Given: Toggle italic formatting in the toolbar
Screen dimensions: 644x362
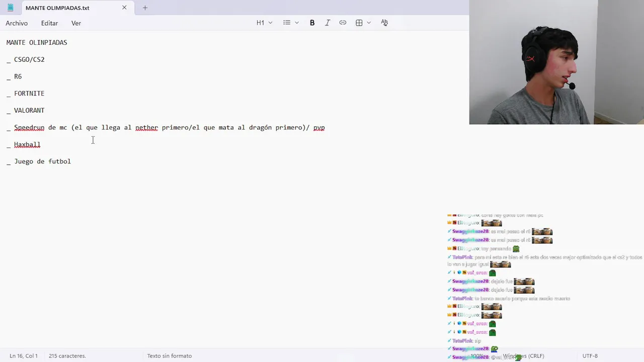Looking at the screenshot, I should (328, 23).
